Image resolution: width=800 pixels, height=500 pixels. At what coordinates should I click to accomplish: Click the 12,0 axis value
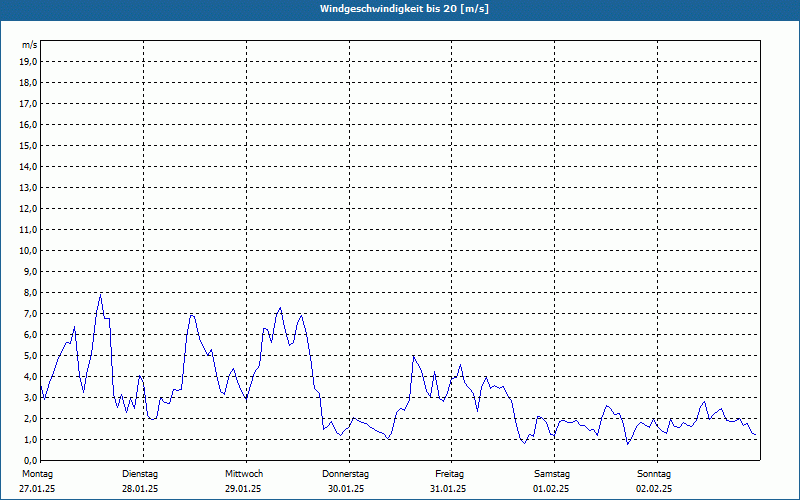[28, 208]
